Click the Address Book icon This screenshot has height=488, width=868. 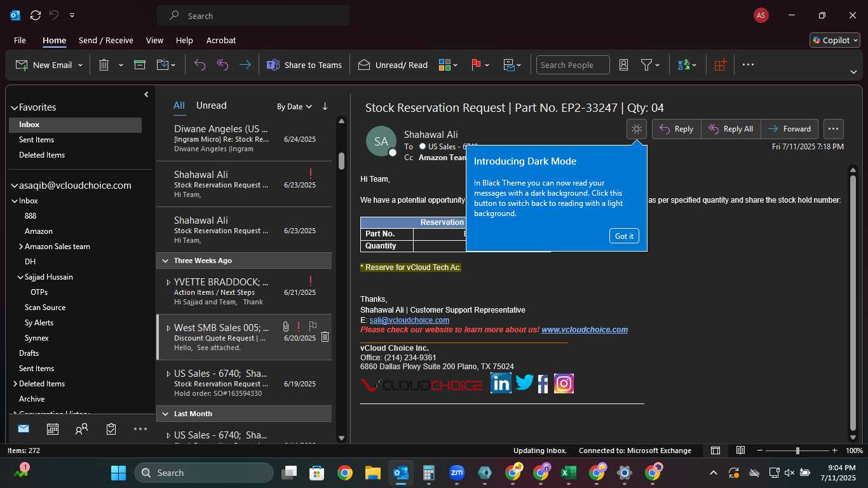point(623,65)
